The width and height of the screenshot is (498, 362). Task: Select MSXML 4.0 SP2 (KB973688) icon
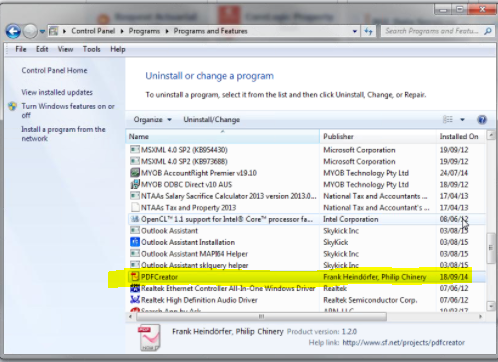[135, 161]
